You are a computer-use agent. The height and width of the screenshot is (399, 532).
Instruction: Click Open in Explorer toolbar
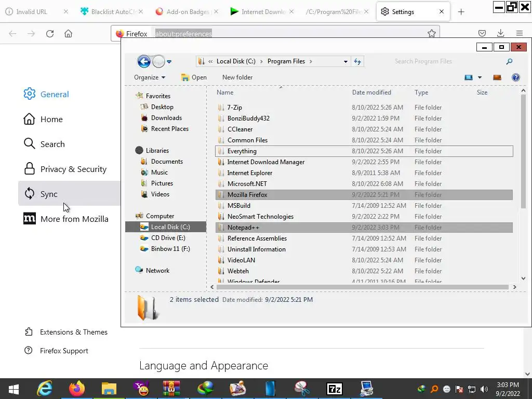pyautogui.click(x=194, y=77)
